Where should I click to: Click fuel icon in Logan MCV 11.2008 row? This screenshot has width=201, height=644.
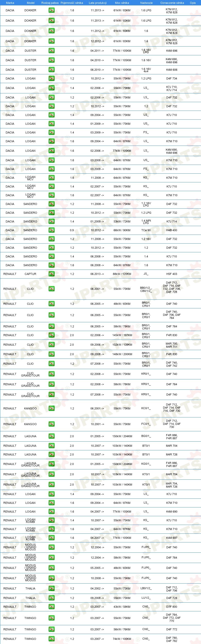point(51,178)
